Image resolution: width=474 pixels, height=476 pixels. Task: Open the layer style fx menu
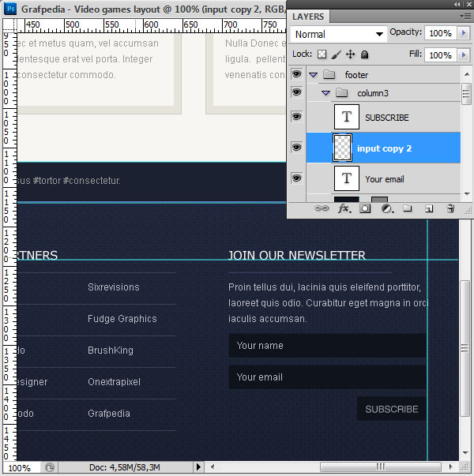[x=344, y=208]
